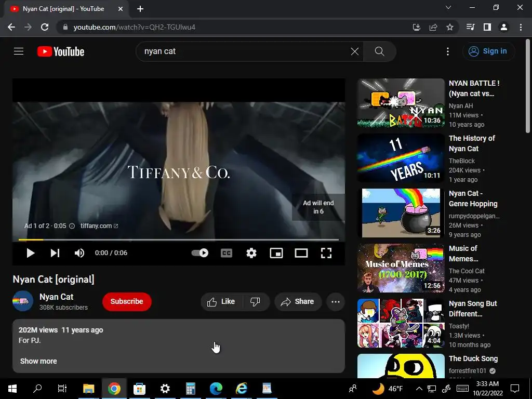Open Nyan Song But Different title
The width and height of the screenshot is (532, 399).
pyautogui.click(x=473, y=309)
